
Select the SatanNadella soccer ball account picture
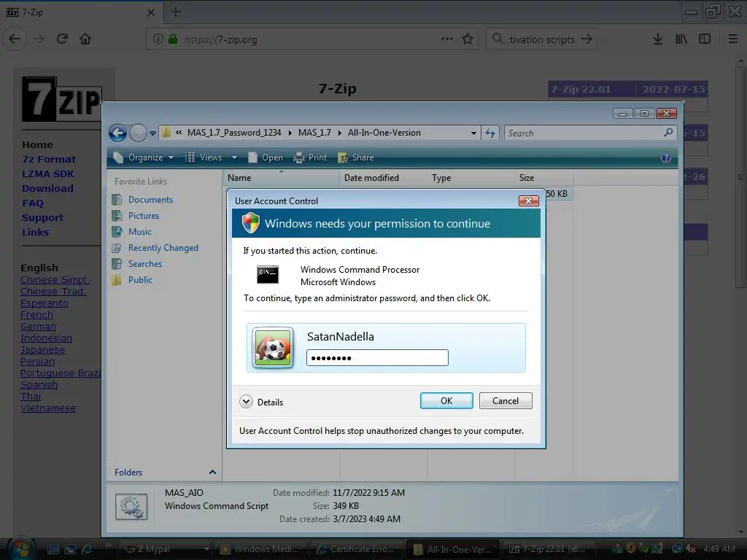click(273, 349)
